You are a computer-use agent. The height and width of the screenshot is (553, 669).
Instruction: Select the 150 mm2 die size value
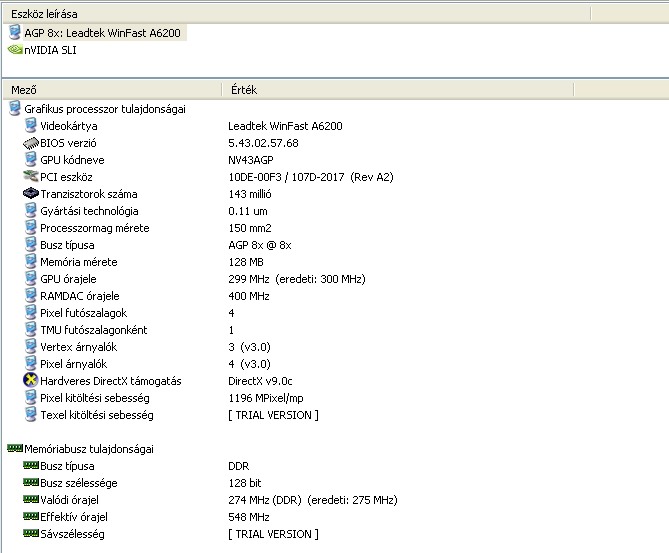(x=250, y=228)
